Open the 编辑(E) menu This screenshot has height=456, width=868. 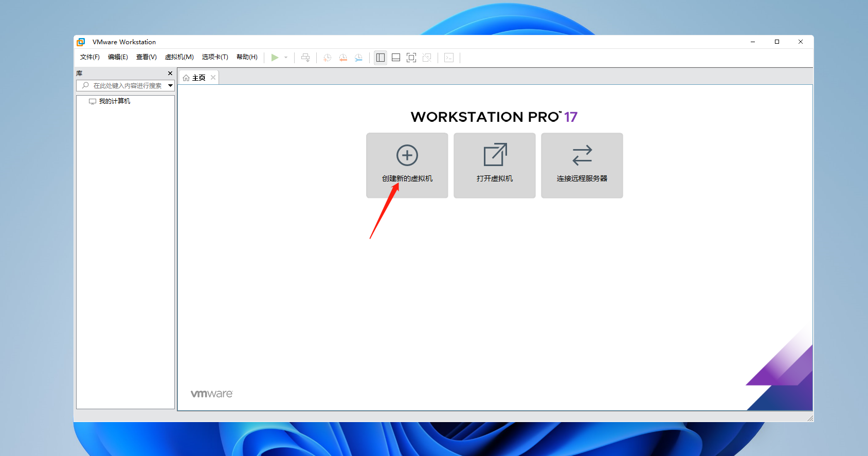pyautogui.click(x=118, y=57)
